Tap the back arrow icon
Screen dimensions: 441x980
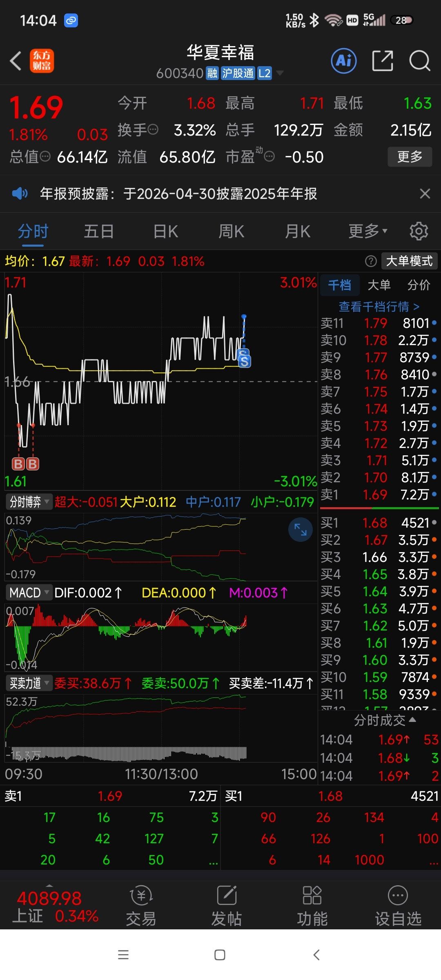16,61
